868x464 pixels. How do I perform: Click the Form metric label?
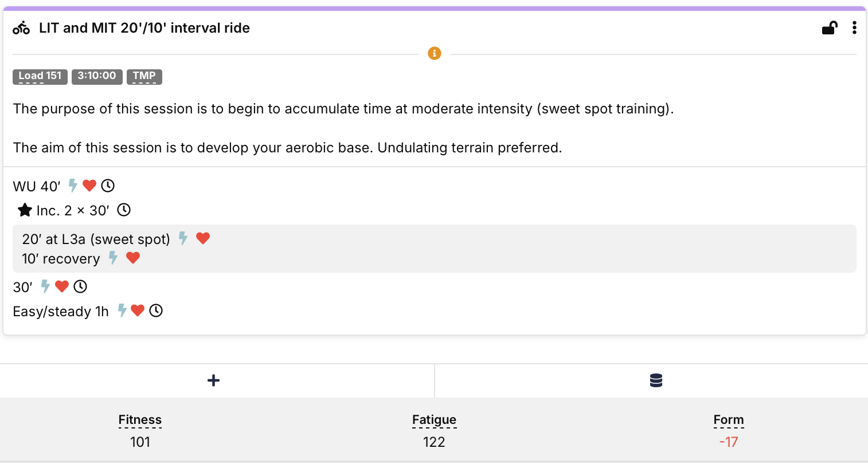[729, 420]
